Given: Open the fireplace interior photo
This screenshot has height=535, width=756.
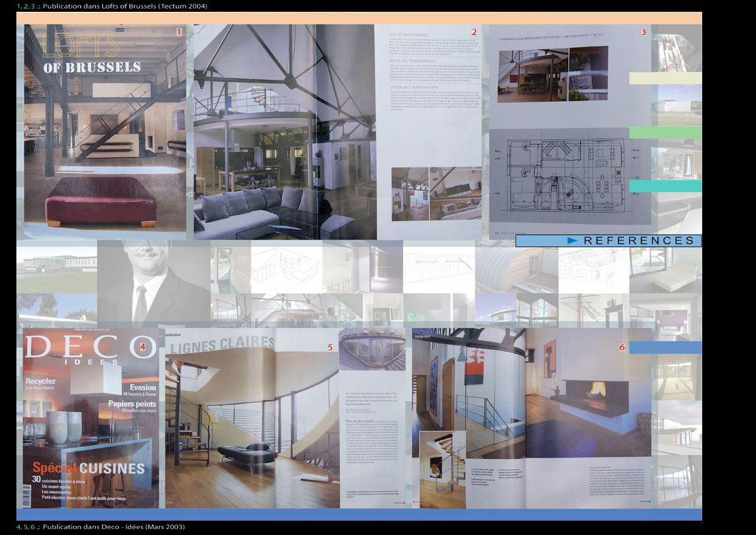Looking at the screenshot, I should pyautogui.click(x=588, y=393).
